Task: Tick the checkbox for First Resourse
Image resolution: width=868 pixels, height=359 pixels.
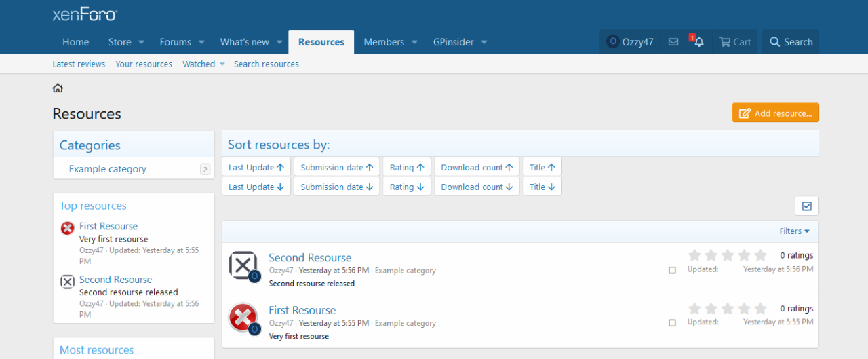Action: (672, 323)
